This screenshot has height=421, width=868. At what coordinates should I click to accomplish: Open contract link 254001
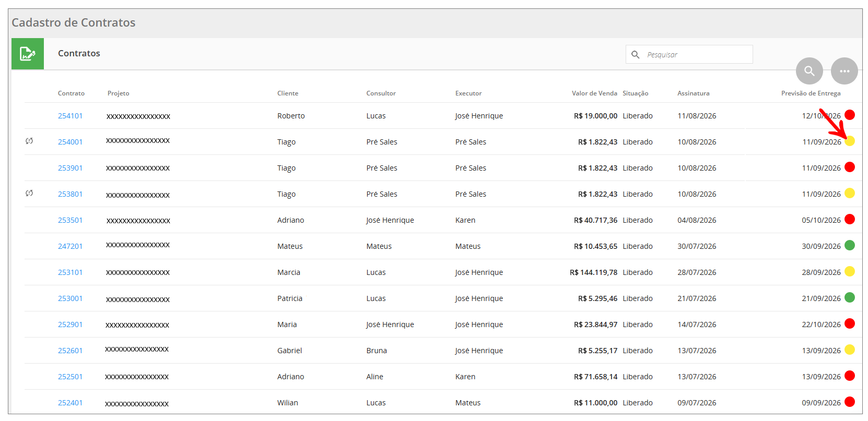click(x=70, y=142)
